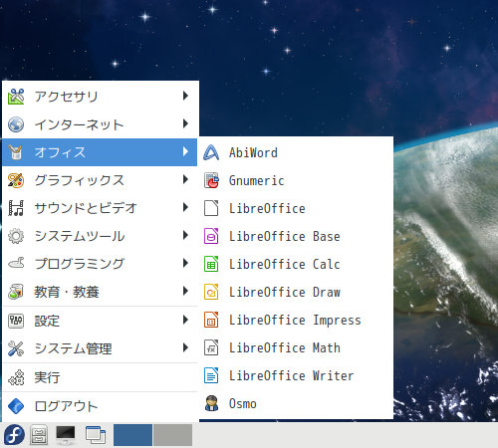Viewport: 498px width, 448px height.
Task: Launch the terminal monitor icon in panel
Action: point(66,434)
